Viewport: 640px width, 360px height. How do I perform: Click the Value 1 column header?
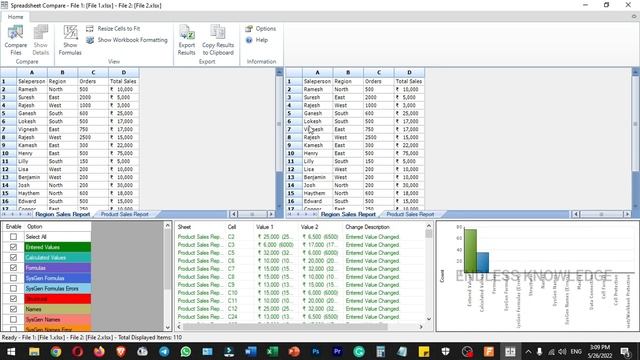pyautogui.click(x=276, y=227)
